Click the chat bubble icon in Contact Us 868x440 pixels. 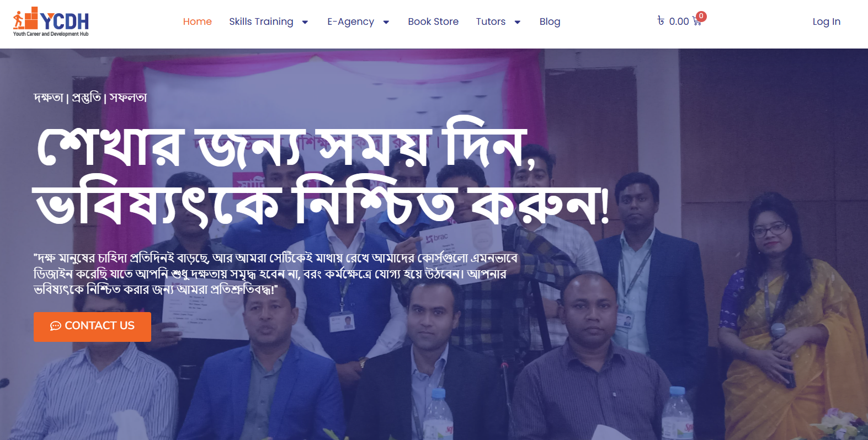[56, 326]
